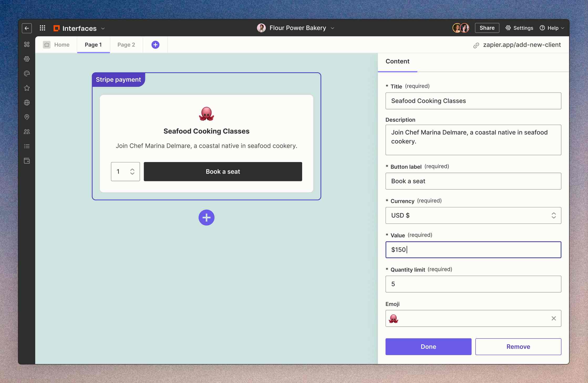The height and width of the screenshot is (383, 588).
Task: Click the orange Interfaces logo icon
Action: (56, 28)
